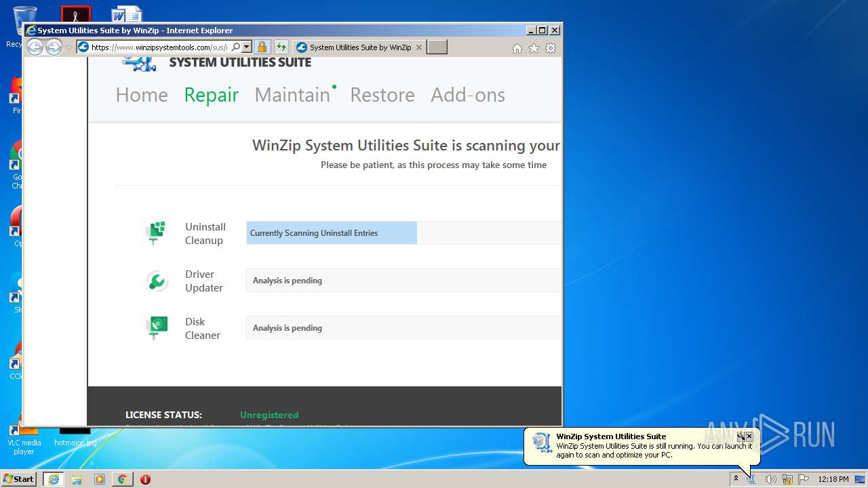Screen dimensions: 868x488
Task: Open the Add-ons tab
Action: [468, 95]
